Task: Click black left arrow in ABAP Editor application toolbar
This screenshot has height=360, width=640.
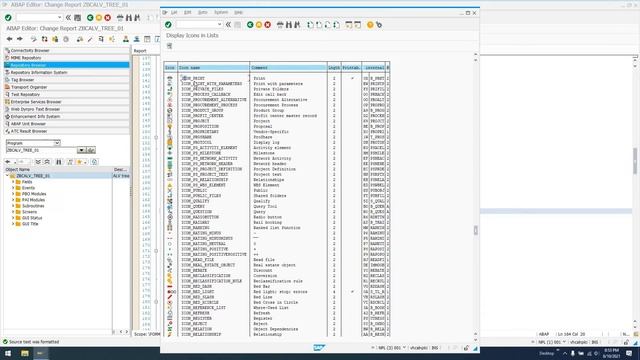Action: pyautogui.click(x=9, y=39)
